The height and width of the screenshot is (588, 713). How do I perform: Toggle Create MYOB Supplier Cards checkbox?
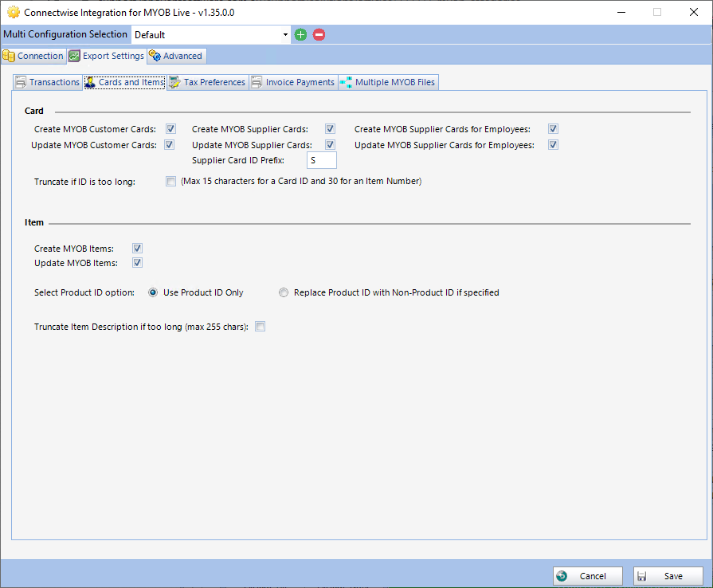330,129
